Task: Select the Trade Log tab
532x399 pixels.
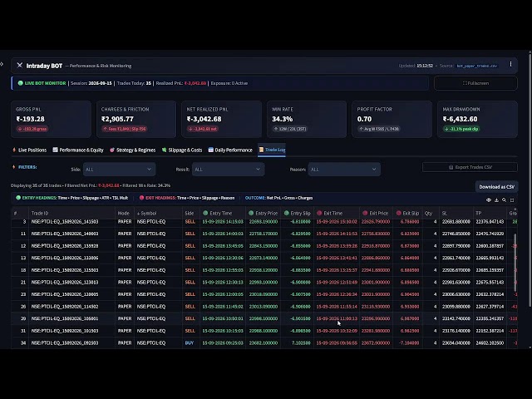Action: tap(272, 150)
